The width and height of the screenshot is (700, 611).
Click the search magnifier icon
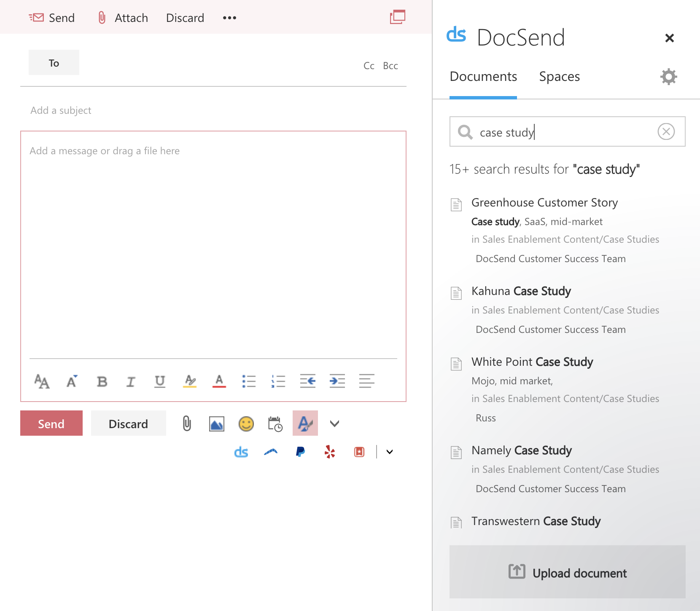(x=465, y=132)
